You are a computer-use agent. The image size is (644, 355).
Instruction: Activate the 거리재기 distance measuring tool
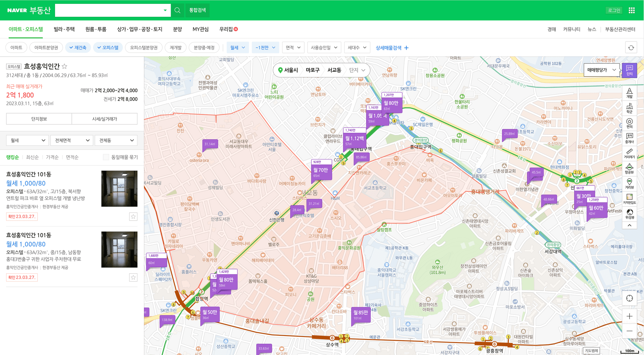pos(630,153)
